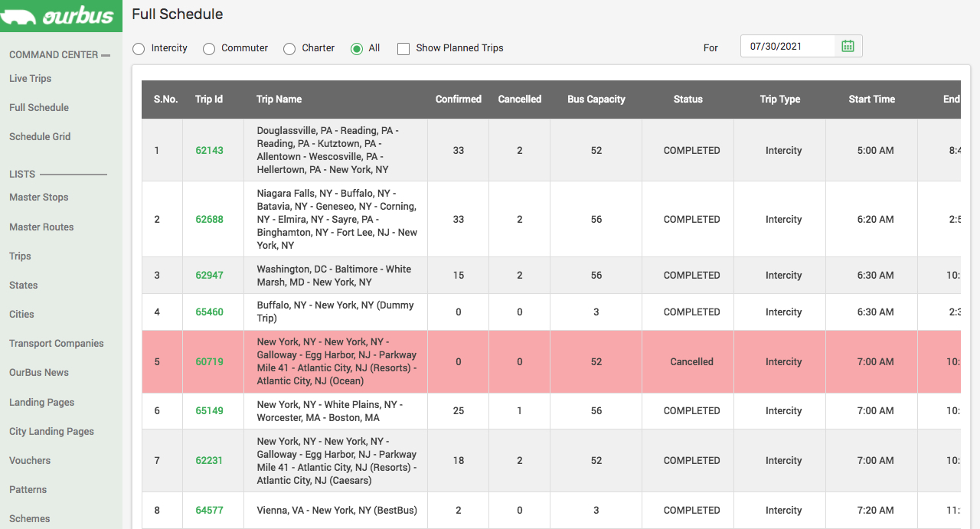
Task: Open Cities list in sidebar
Action: pyautogui.click(x=21, y=314)
